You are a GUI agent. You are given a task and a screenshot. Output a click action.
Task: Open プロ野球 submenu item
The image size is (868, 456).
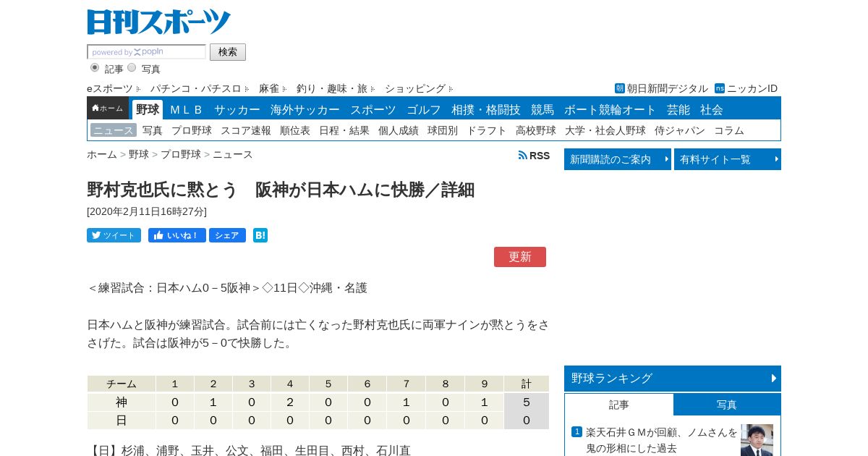pyautogui.click(x=192, y=130)
